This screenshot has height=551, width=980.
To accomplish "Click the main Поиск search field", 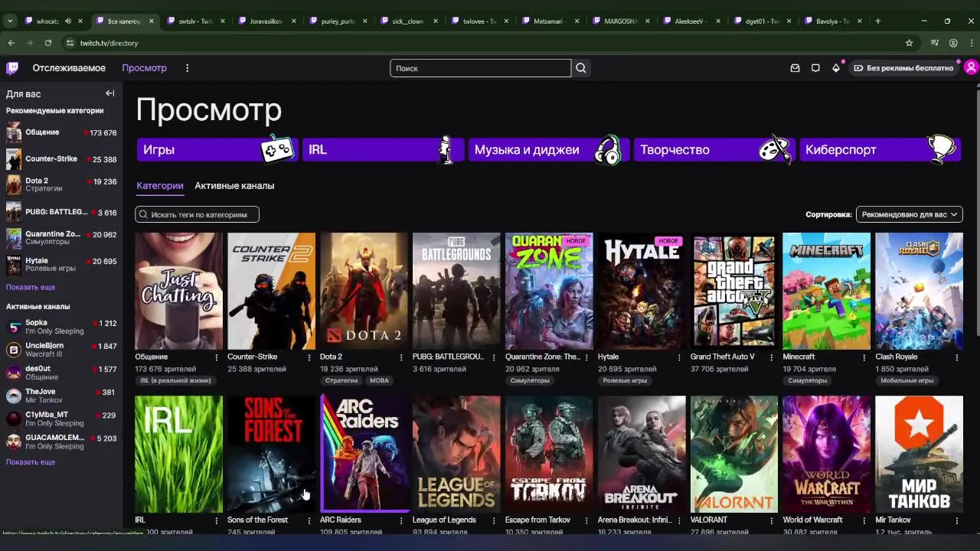I will 480,68.
